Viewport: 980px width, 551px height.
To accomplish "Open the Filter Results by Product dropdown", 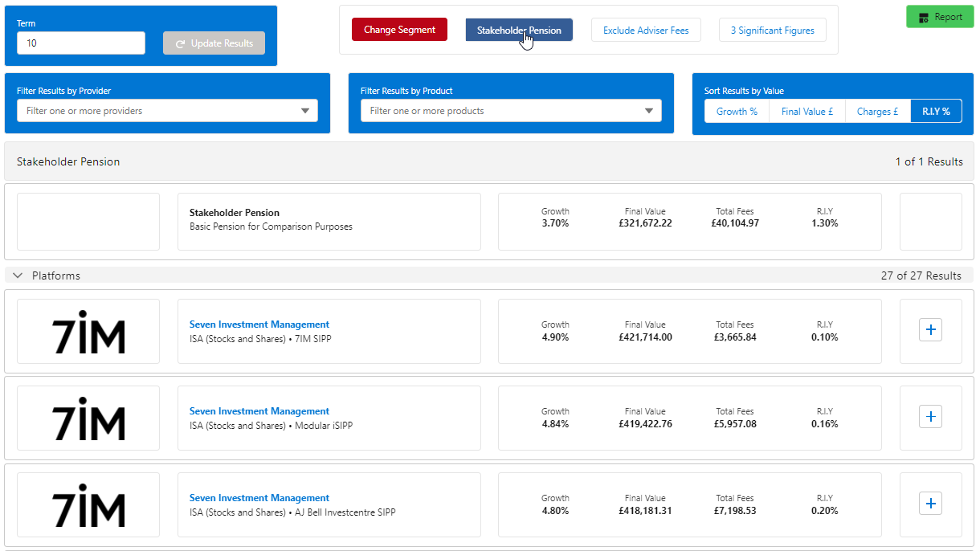I will pos(511,111).
